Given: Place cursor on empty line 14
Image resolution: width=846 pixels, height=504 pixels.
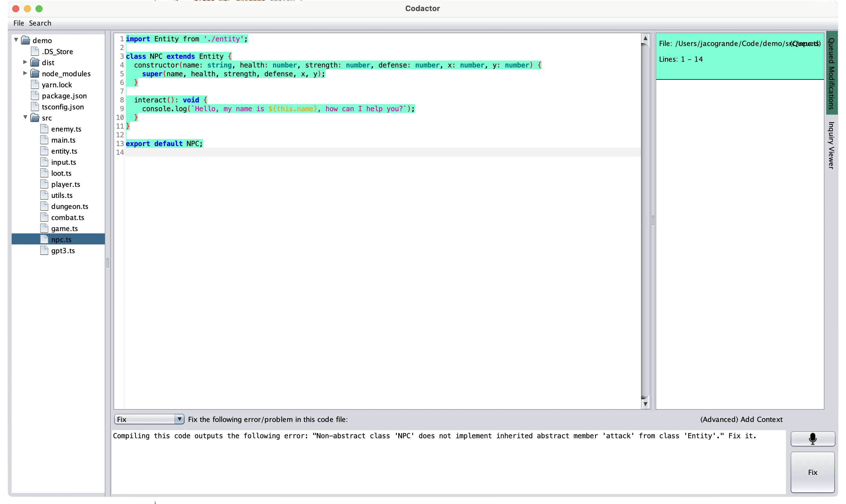Looking at the screenshot, I should click(x=382, y=152).
